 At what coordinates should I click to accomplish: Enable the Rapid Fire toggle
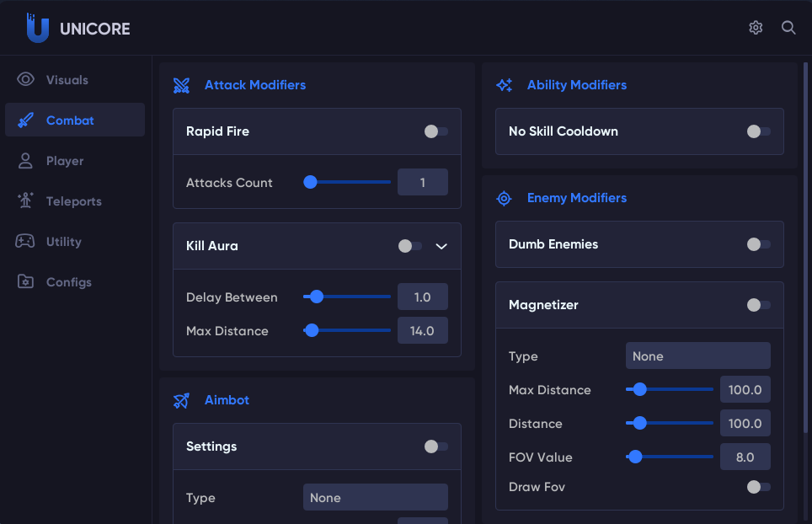pyautogui.click(x=435, y=131)
